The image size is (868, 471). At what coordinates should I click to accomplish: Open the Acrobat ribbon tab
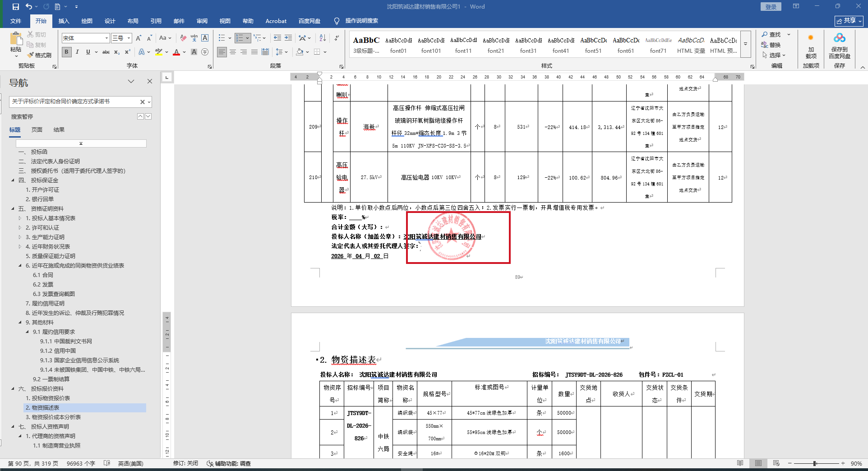276,21
